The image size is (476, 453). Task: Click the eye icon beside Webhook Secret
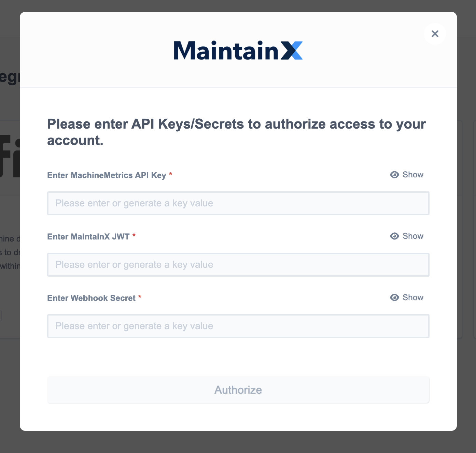coord(394,297)
